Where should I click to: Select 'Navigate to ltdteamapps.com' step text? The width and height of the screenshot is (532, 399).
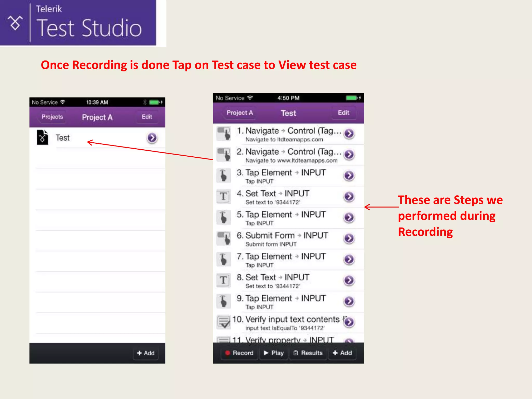[284, 140]
